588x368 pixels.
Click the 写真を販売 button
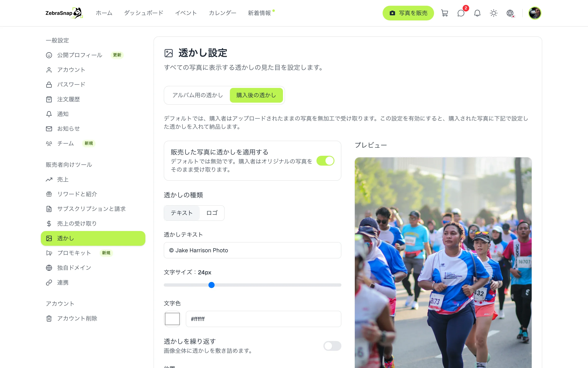[x=408, y=13]
